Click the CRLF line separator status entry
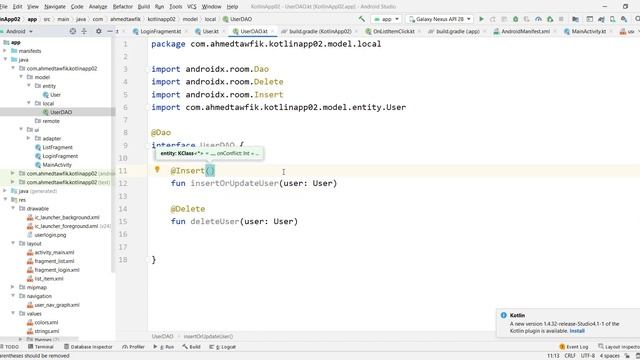The height and width of the screenshot is (360, 640). point(570,356)
